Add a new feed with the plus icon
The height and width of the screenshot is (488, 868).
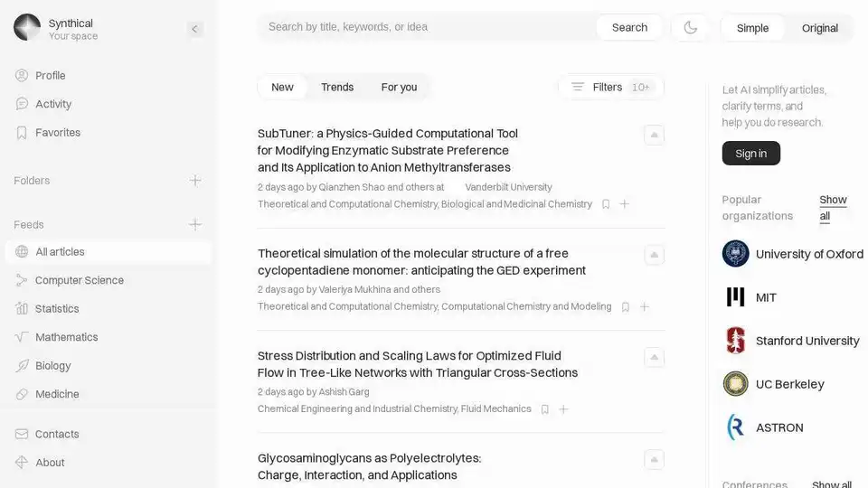click(195, 224)
